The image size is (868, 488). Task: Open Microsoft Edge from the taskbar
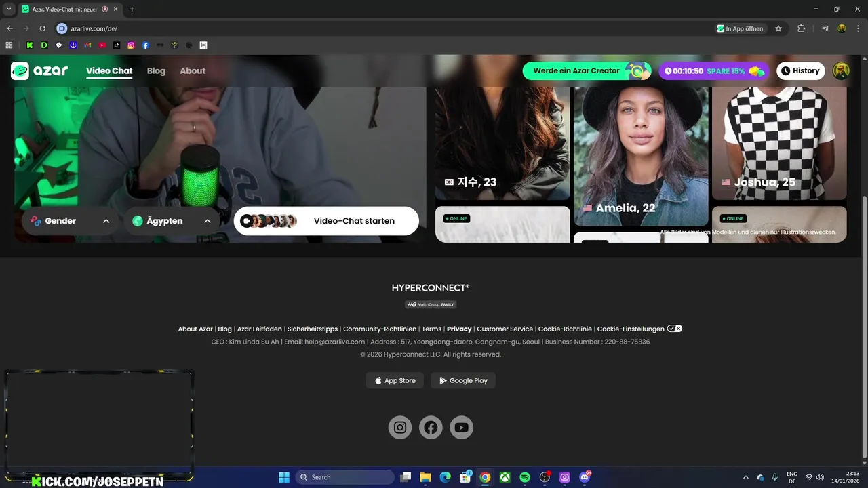(x=445, y=477)
